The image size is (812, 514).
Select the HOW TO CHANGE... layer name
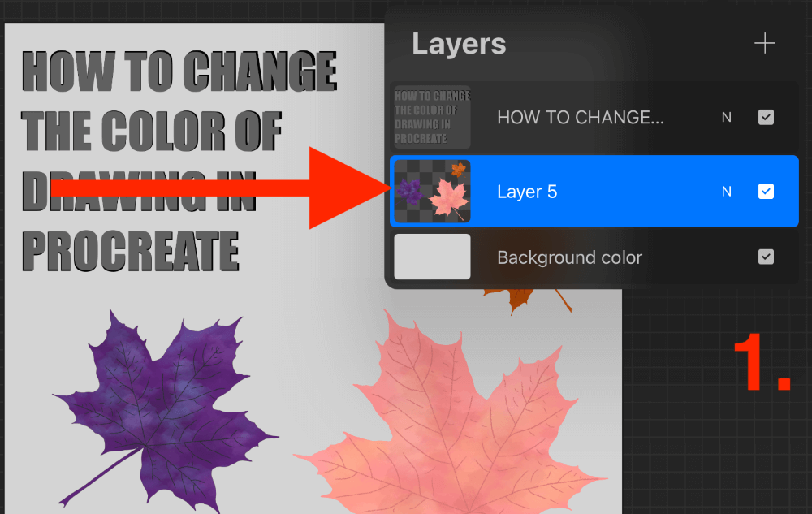coord(581,118)
